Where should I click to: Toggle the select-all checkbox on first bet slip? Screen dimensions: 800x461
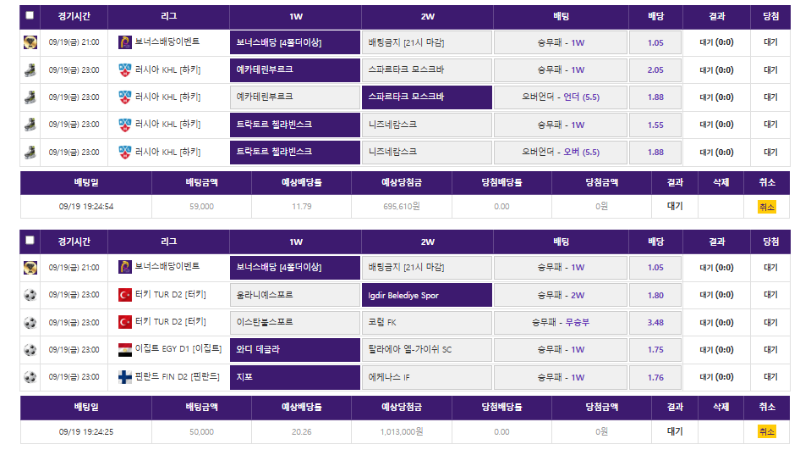tap(29, 16)
